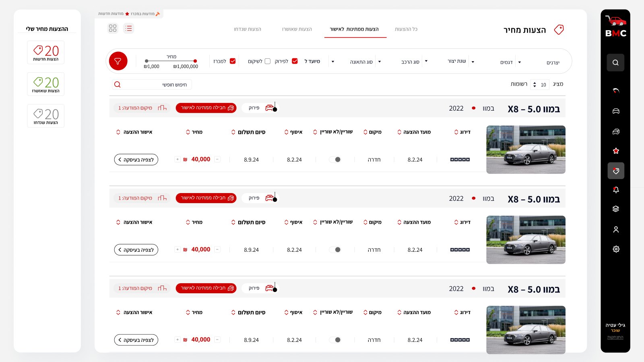The height and width of the screenshot is (362, 644).
Task: Click the חיפוש חופשי search field
Action: click(152, 84)
